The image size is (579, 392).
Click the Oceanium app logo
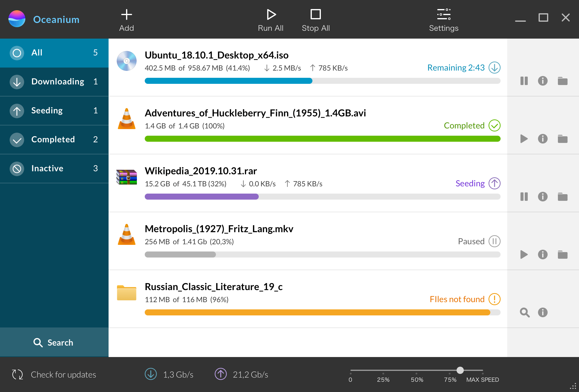click(17, 19)
